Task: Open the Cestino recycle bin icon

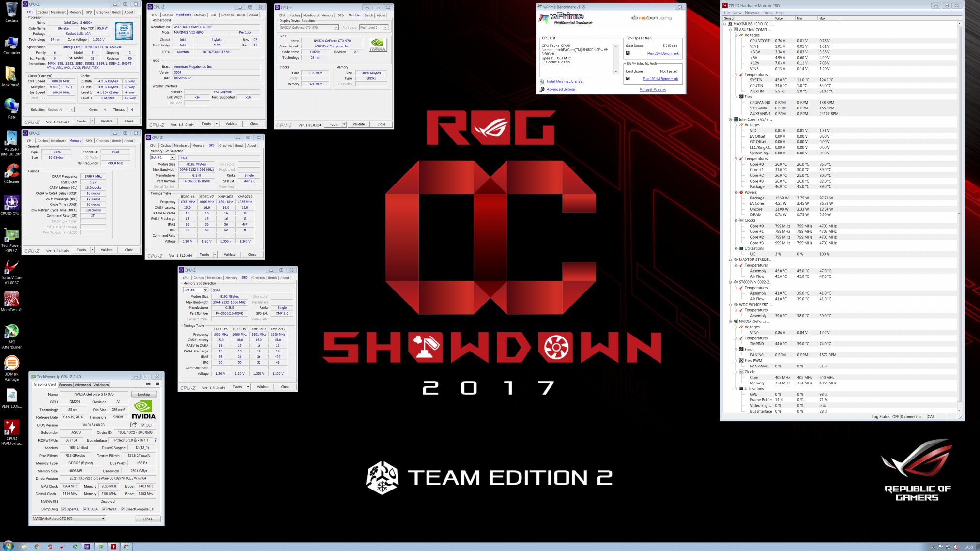Action: pos(12,12)
